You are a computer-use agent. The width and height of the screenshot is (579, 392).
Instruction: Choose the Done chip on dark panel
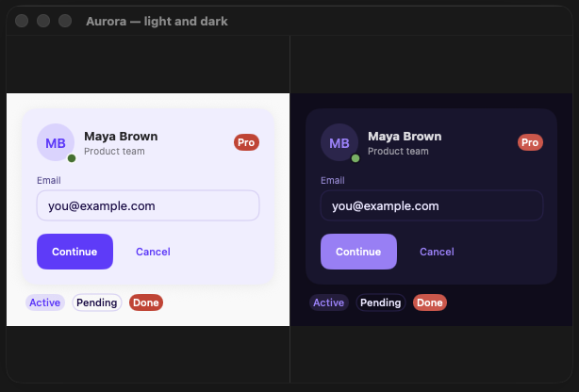(430, 302)
